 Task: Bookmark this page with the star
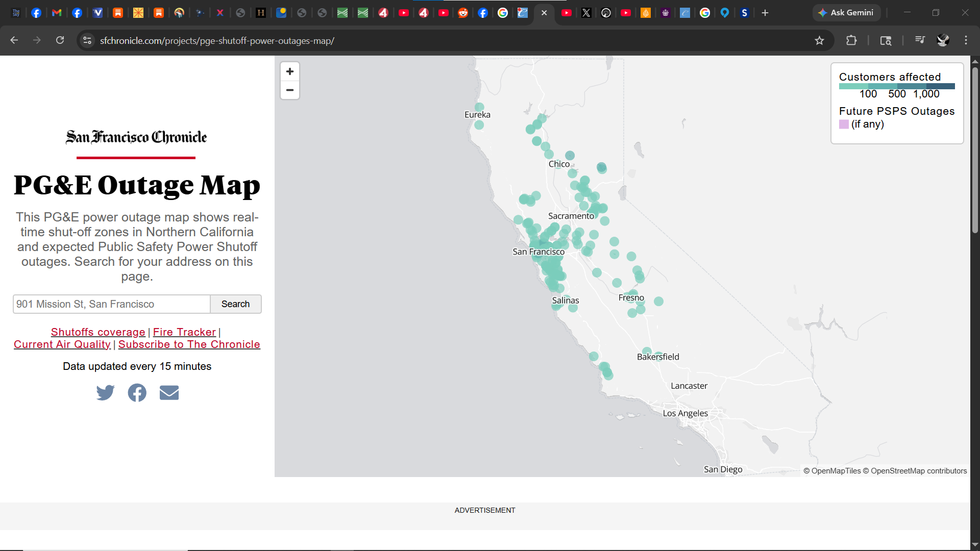tap(819, 40)
